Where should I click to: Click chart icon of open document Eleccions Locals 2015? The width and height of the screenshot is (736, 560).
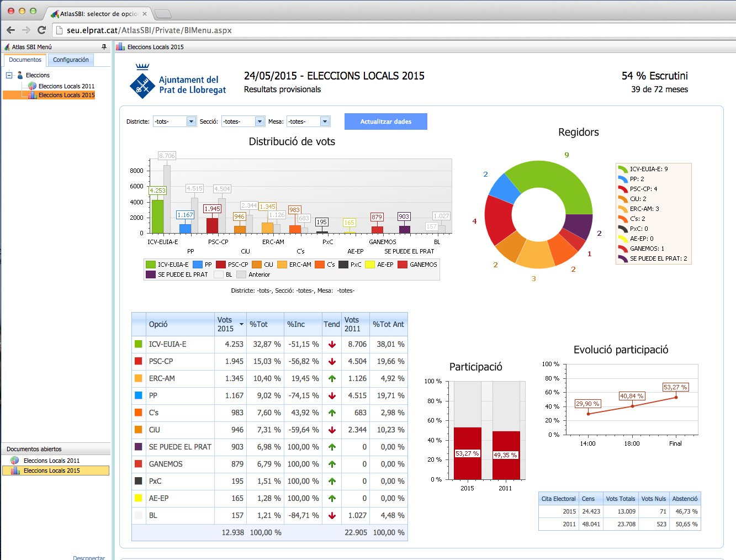(x=15, y=471)
